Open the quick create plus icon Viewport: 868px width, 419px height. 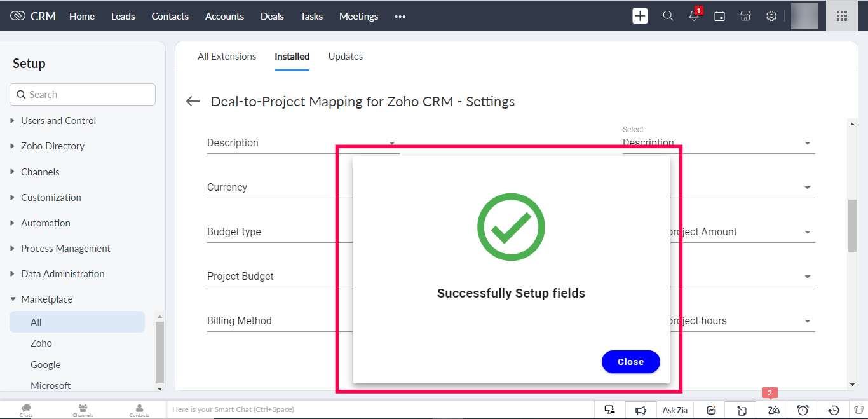click(640, 16)
